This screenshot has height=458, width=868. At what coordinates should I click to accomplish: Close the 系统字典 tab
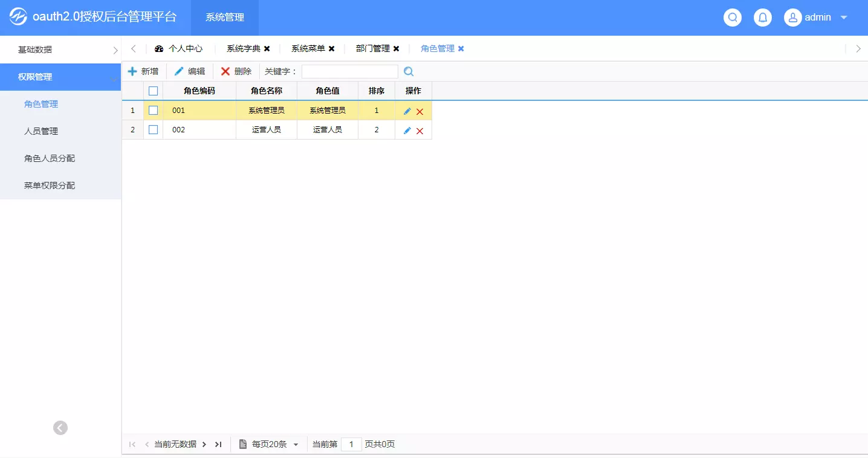267,48
